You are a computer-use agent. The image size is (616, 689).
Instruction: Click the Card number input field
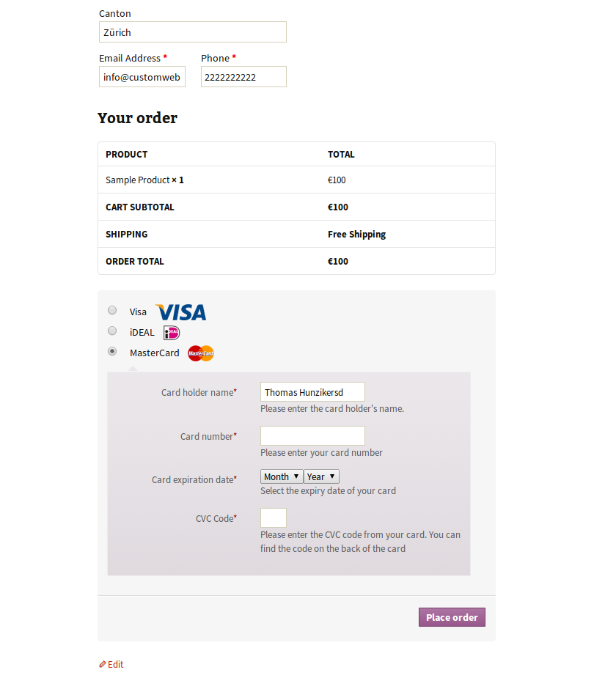(x=312, y=435)
